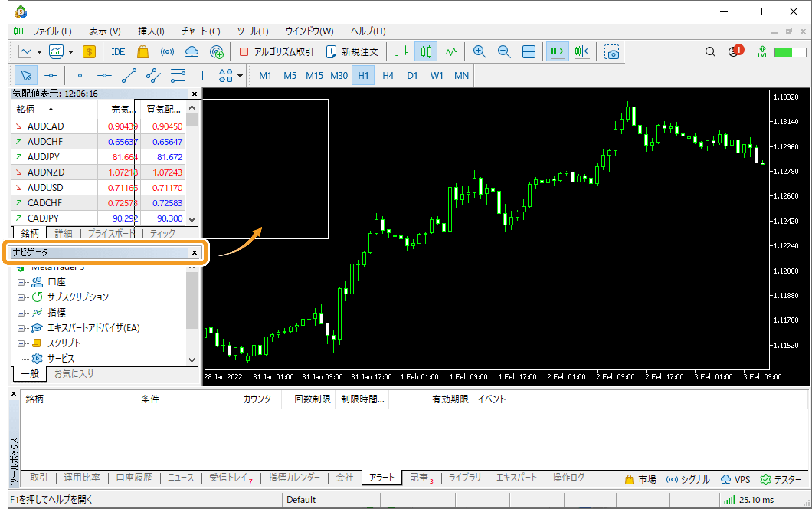
Task: Expand the エキスパートアドバイザ(EA) node
Action: 21,328
